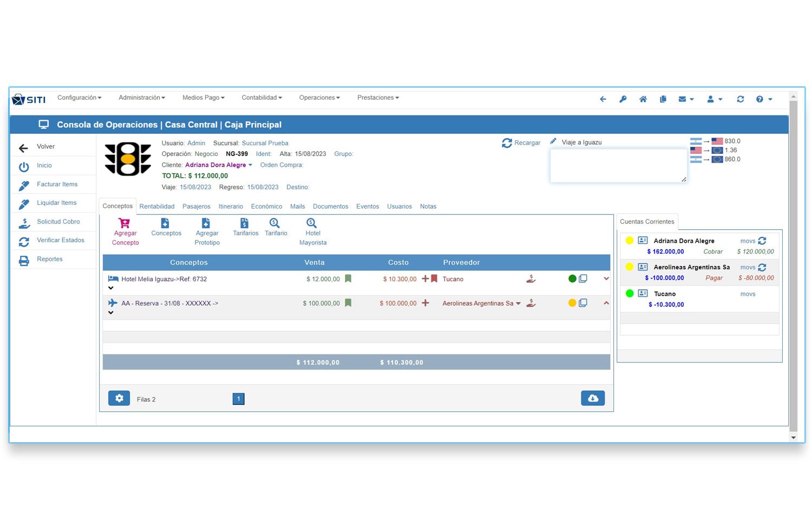Click the red bookmark in Hotel Melia row
The height and width of the screenshot is (531, 812).
point(434,279)
